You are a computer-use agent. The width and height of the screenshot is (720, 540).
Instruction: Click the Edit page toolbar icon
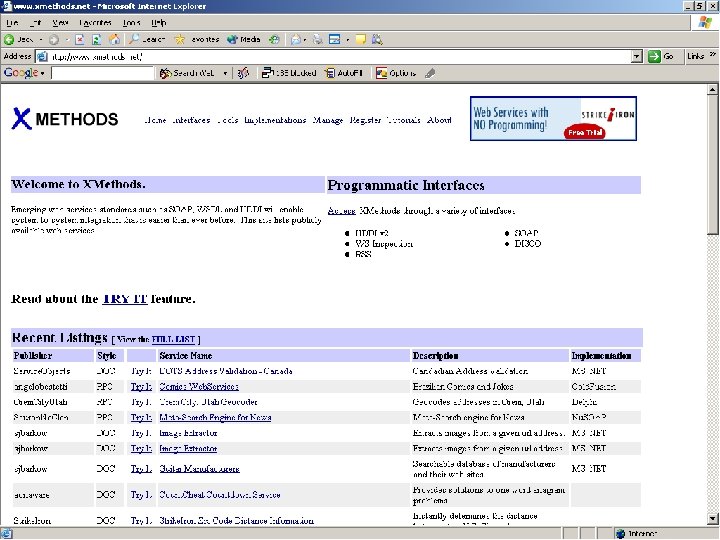(335, 39)
